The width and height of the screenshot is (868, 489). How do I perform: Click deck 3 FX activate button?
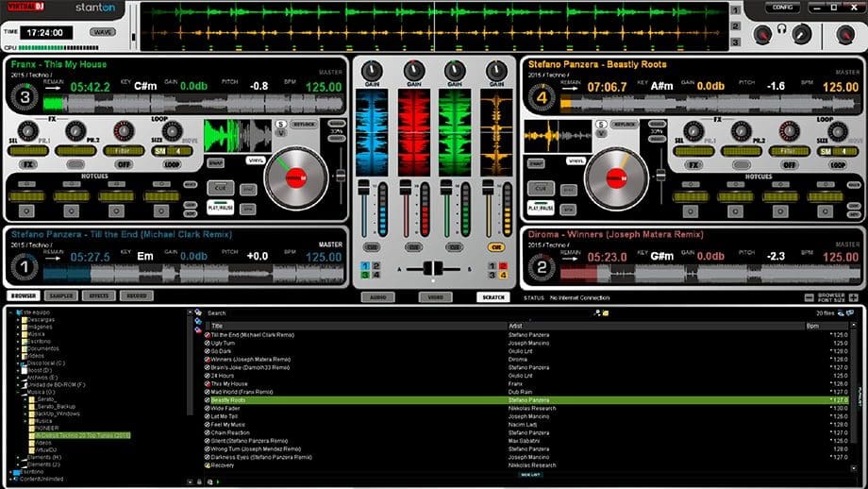(27, 164)
